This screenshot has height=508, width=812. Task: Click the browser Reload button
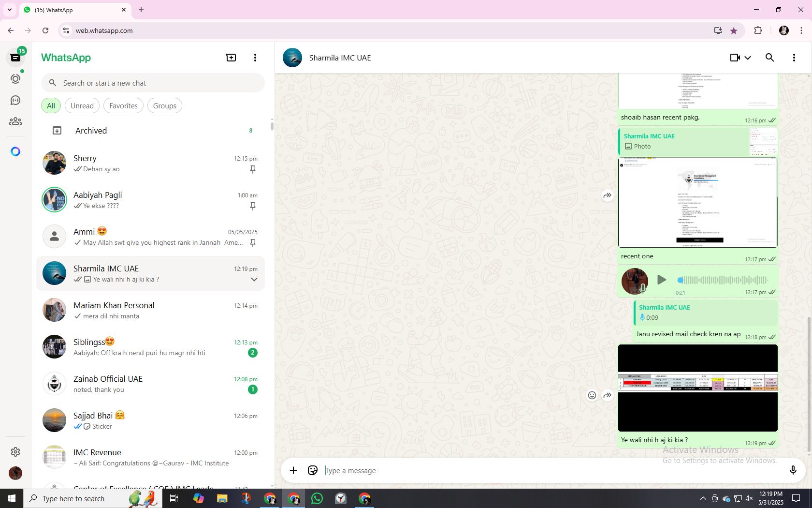click(x=45, y=30)
